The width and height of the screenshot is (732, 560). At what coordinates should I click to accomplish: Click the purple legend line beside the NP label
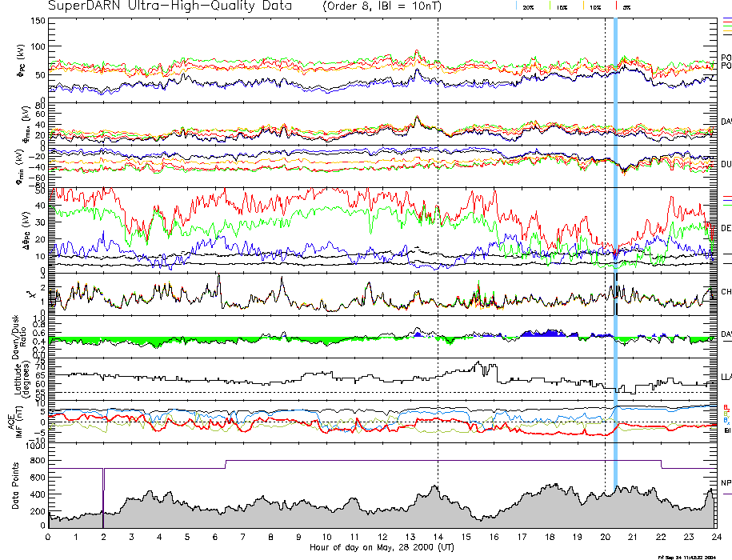(727, 494)
